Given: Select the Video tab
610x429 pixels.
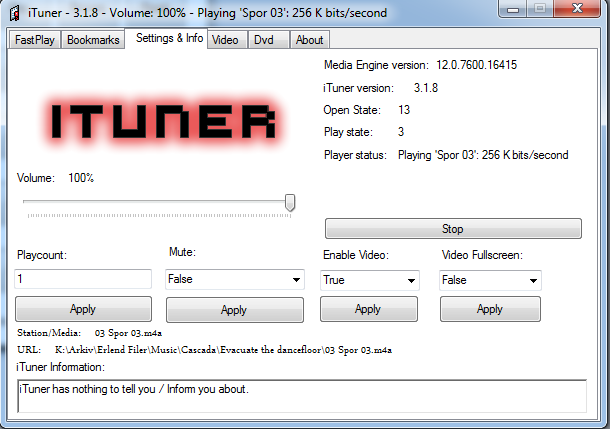Looking at the screenshot, I should (x=226, y=40).
